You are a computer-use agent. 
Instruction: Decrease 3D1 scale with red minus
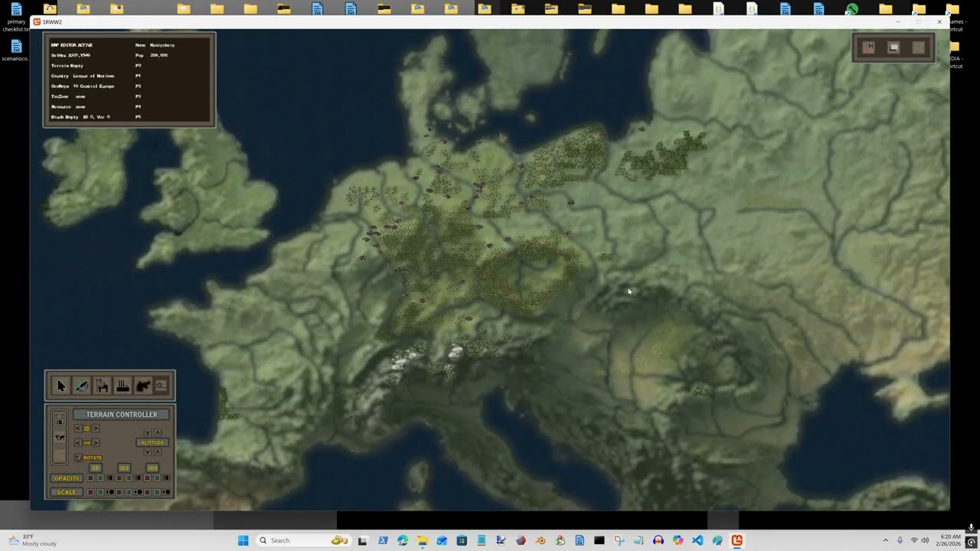pos(119,492)
